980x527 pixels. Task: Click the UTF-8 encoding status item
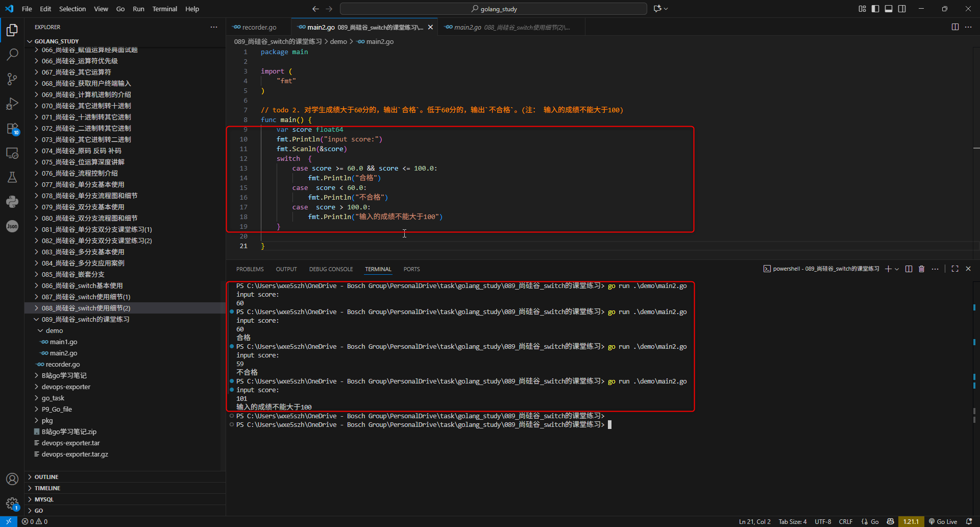[x=823, y=521]
